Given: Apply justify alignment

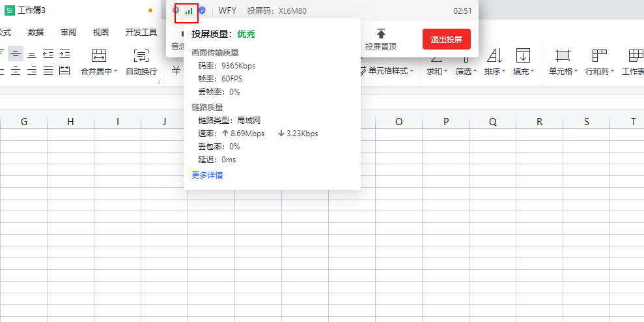Looking at the screenshot, I should tap(48, 71).
